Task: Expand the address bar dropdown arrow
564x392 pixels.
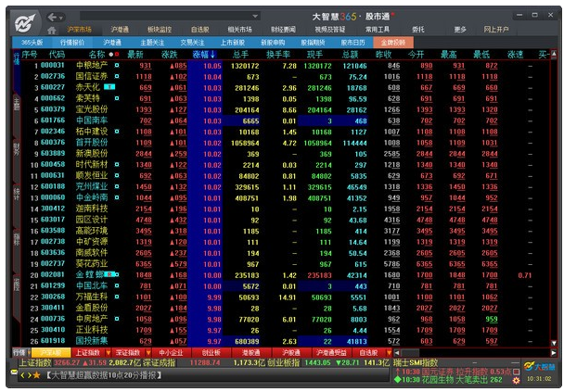Action: [255, 16]
